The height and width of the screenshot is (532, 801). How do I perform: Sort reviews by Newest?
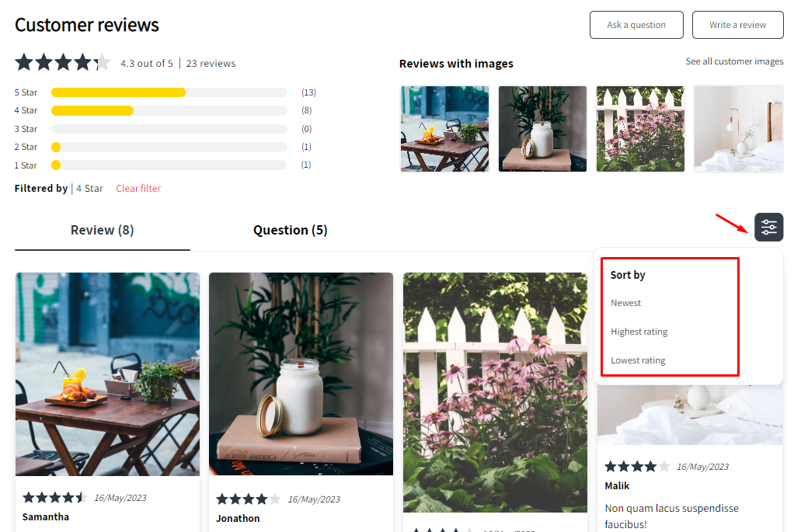[625, 303]
